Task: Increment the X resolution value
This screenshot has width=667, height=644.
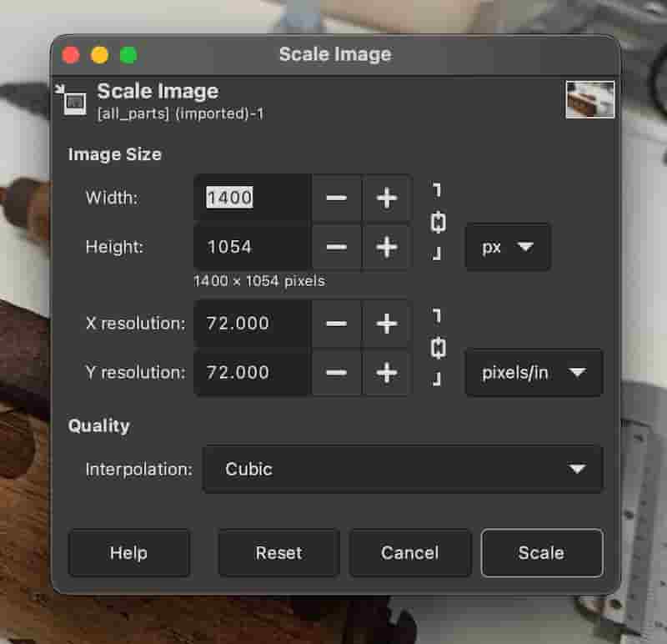Action: pos(386,324)
